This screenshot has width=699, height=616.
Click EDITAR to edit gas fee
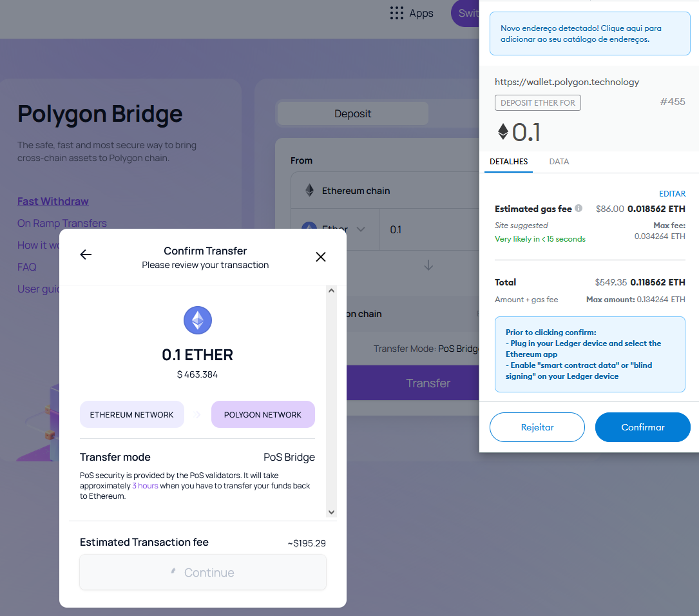[672, 194]
